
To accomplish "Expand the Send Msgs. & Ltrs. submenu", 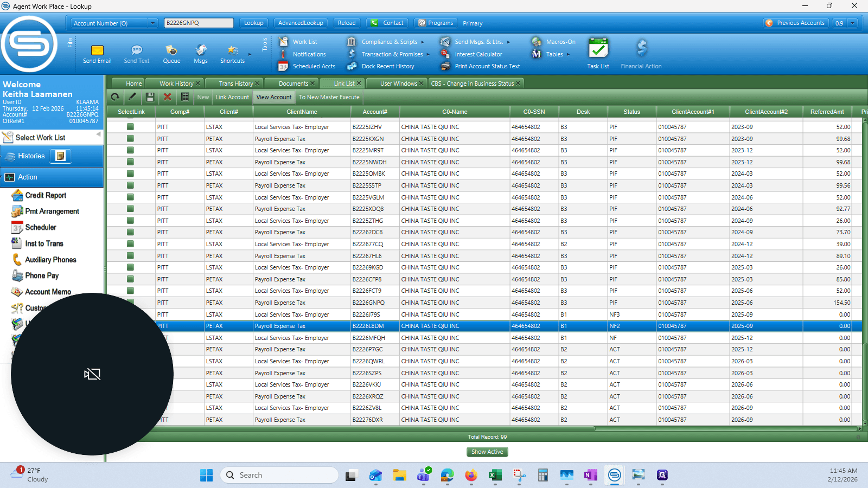I will point(508,42).
